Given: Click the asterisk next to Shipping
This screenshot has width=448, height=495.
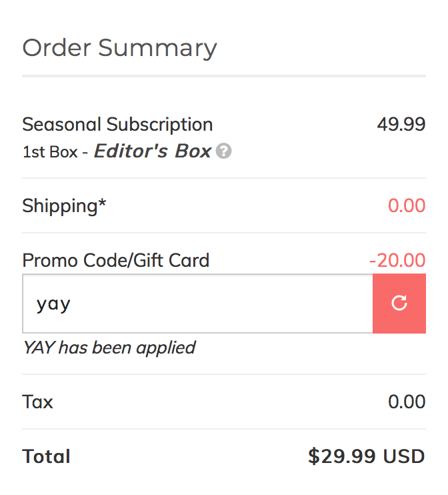Looking at the screenshot, I should [102, 202].
